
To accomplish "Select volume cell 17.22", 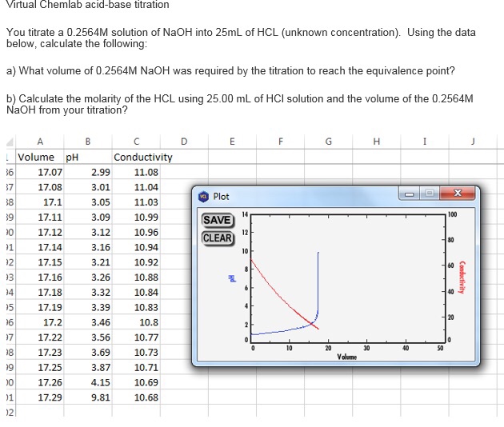I will coord(39,337).
